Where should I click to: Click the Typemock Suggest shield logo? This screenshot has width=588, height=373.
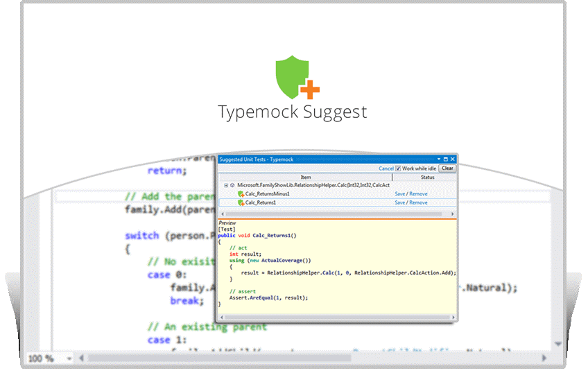pyautogui.click(x=297, y=78)
